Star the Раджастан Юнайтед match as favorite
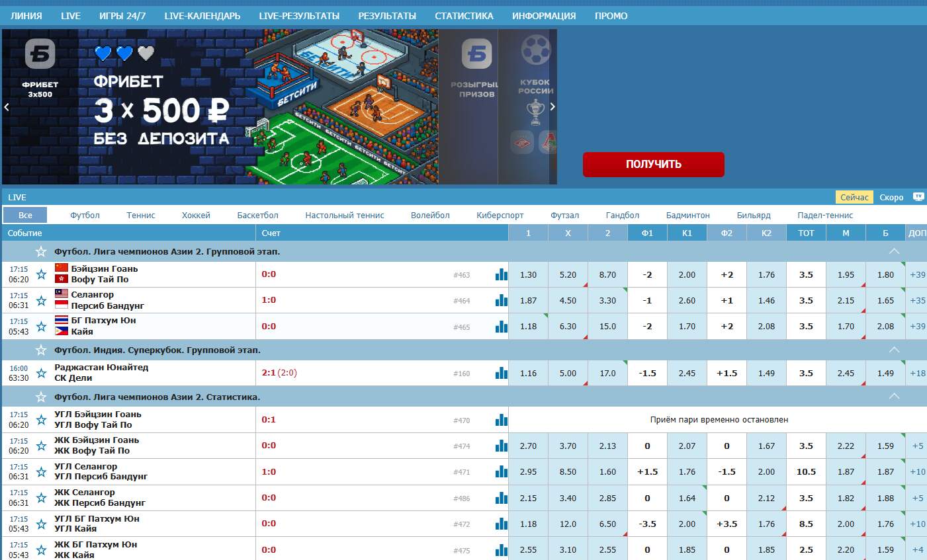Image resolution: width=927 pixels, height=560 pixels. pos(41,373)
